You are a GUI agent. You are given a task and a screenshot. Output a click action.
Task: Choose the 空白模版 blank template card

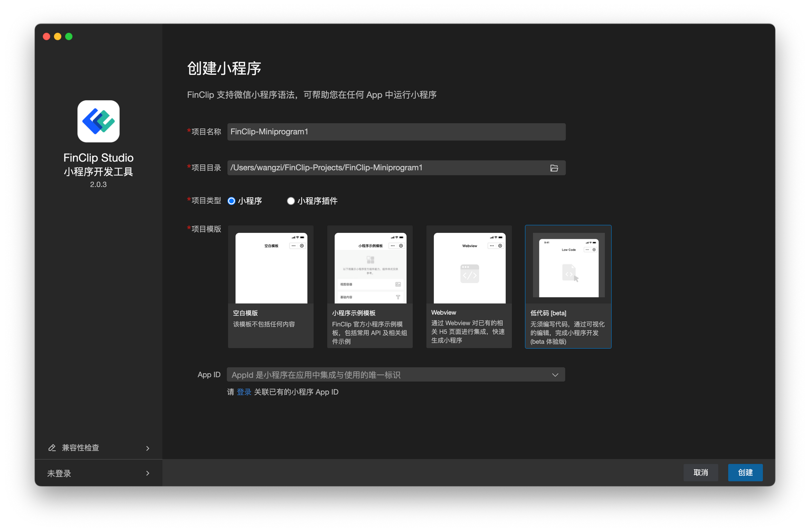coord(271,287)
